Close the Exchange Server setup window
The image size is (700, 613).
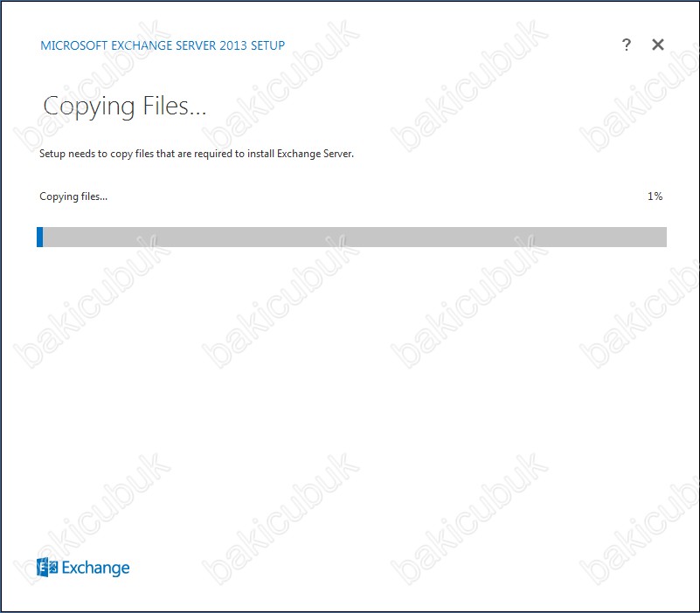pyautogui.click(x=657, y=45)
